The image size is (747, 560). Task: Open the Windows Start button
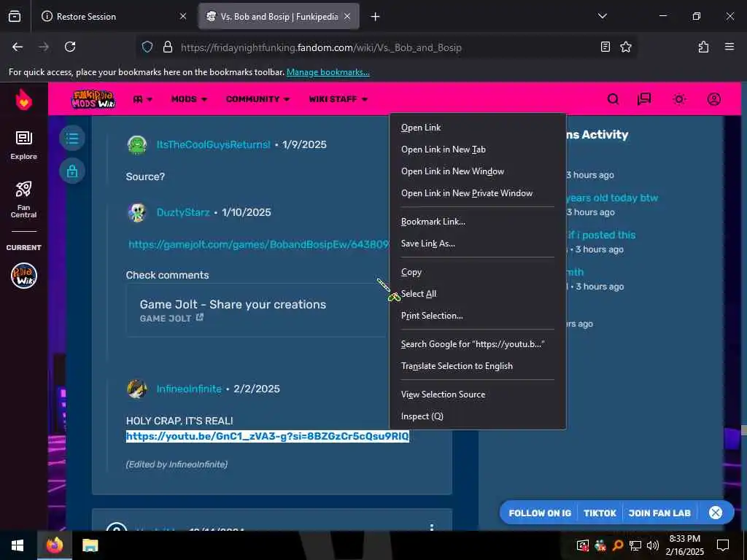18,545
